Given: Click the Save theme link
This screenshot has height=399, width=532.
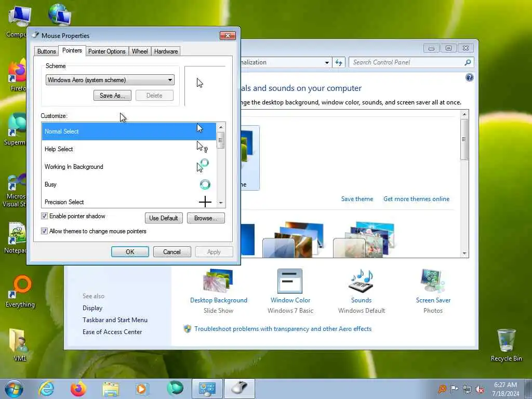Looking at the screenshot, I should pyautogui.click(x=357, y=199).
